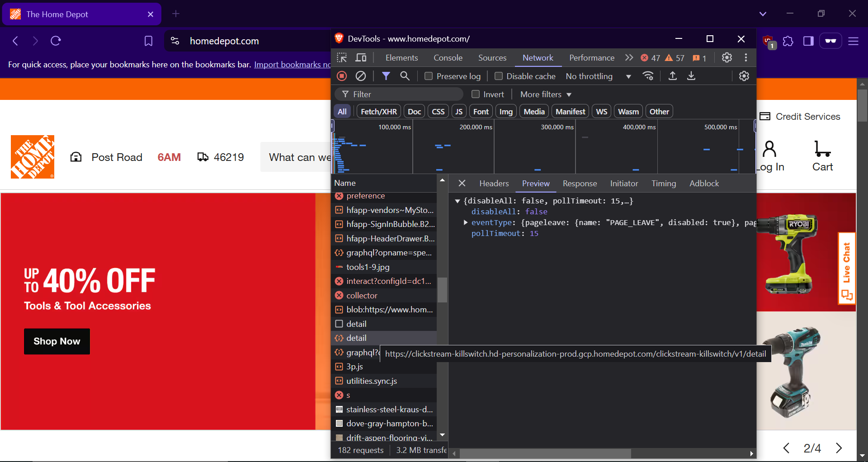Switch to the Elements tab
Viewport: 868px width, 462px height.
pyautogui.click(x=401, y=57)
